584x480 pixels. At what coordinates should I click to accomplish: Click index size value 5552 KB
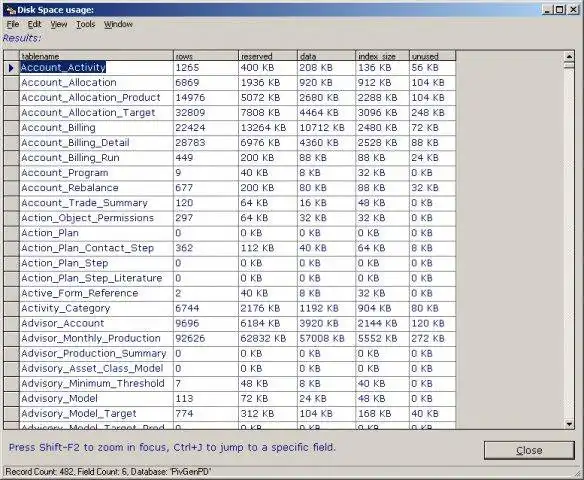click(377, 338)
